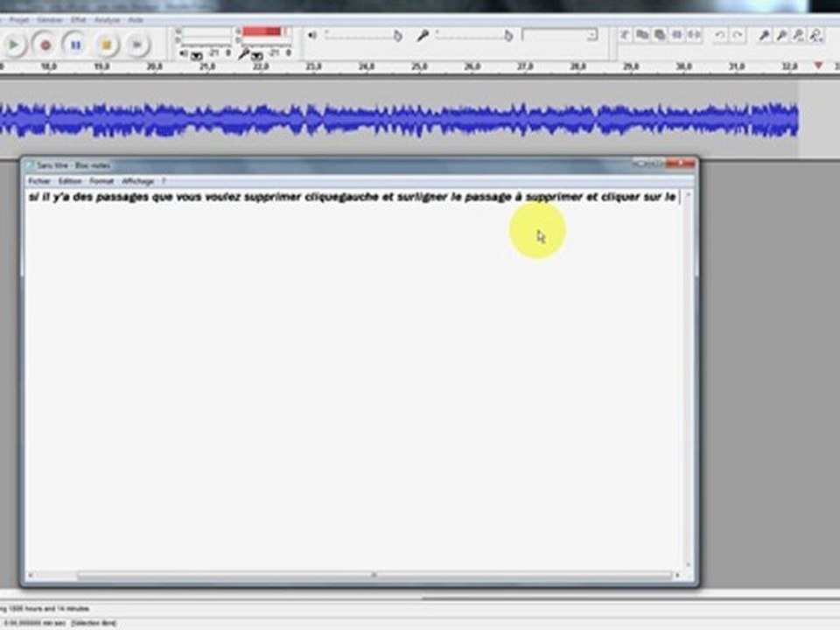This screenshot has height=630, width=840.
Task: Open the Affichage menu in Notepad
Action: point(137,181)
